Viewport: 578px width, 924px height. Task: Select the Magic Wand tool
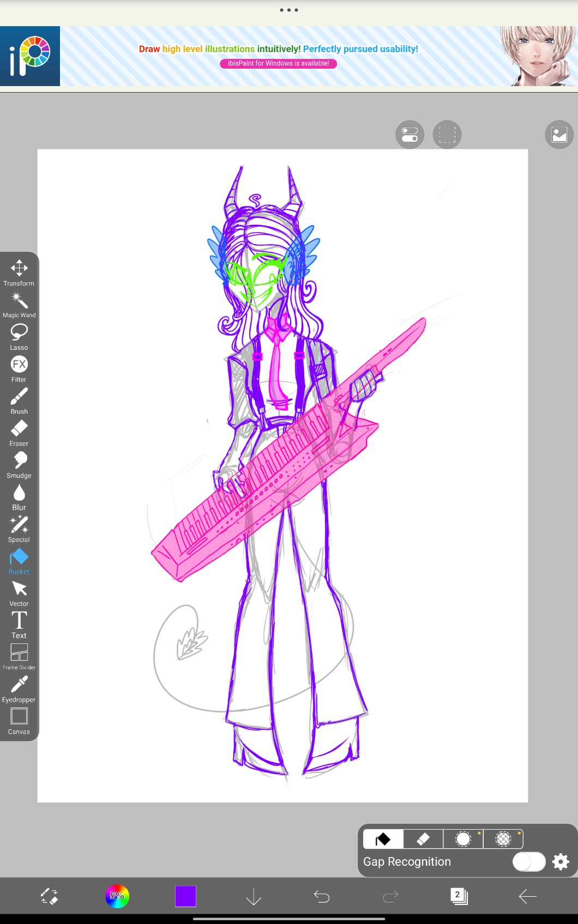[19, 305]
